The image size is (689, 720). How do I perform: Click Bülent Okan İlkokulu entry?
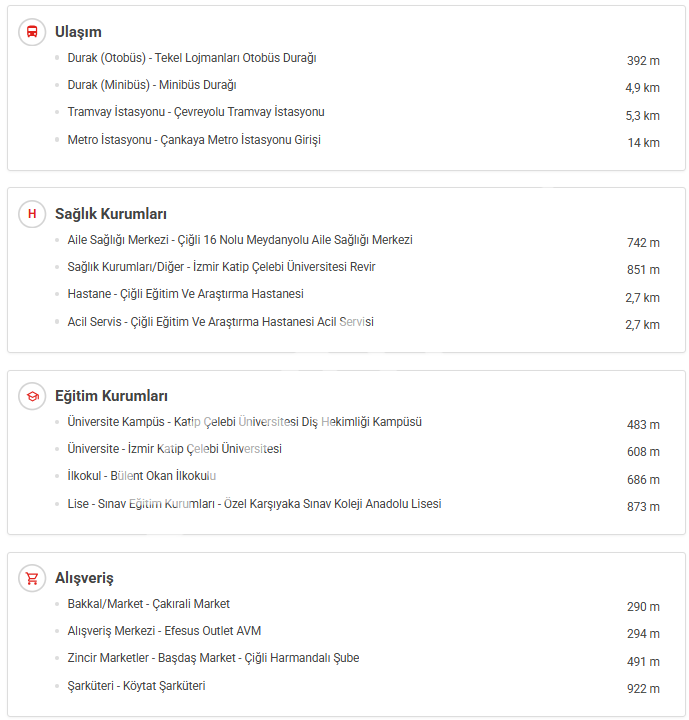click(142, 476)
